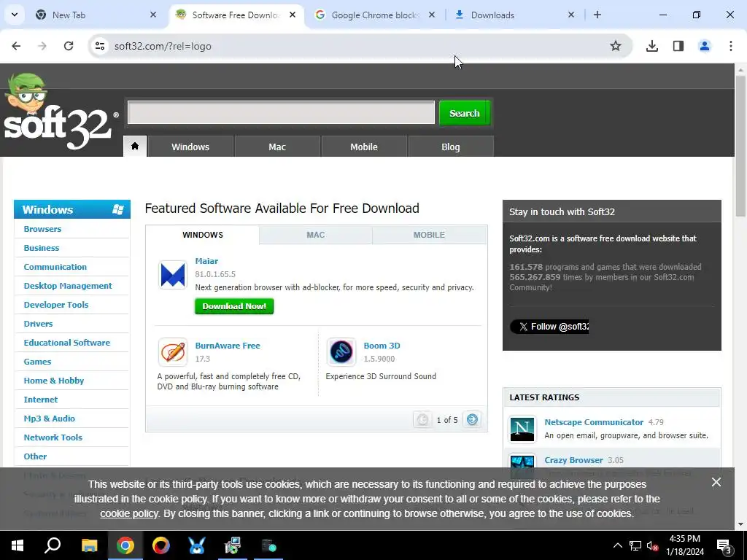This screenshot has width=747, height=560.
Task: Open the Blog navigation menu
Action: (451, 147)
